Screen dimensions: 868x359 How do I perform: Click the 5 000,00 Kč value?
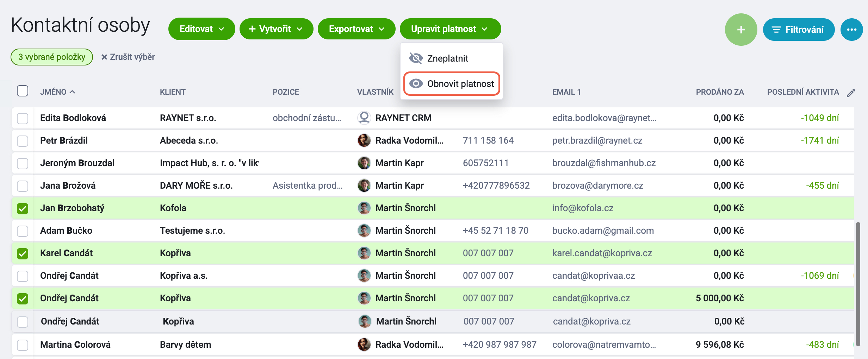(720, 298)
